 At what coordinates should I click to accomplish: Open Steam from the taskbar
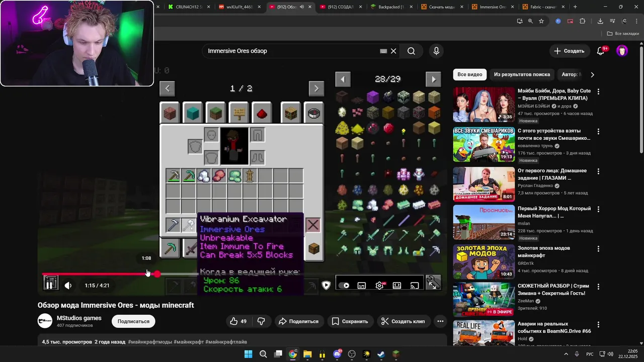pos(381,354)
